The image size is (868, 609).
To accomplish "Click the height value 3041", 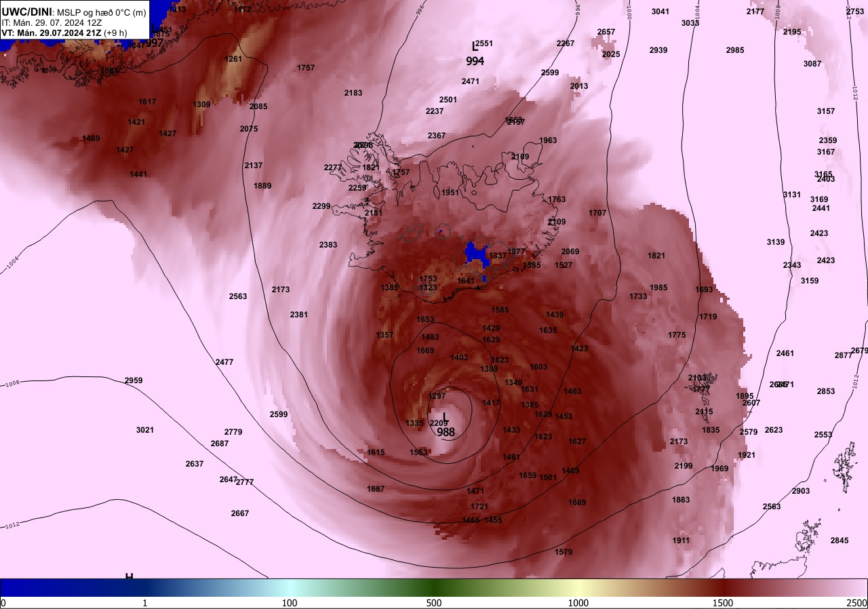I will [660, 12].
